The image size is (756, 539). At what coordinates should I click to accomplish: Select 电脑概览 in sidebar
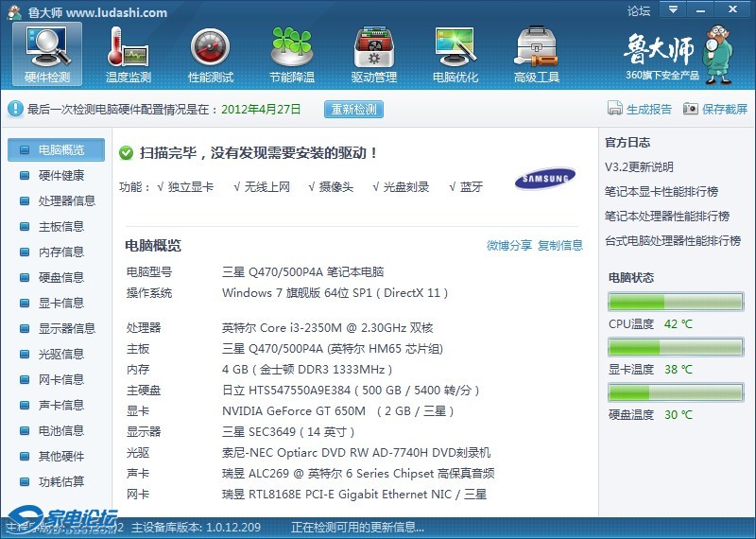click(56, 149)
